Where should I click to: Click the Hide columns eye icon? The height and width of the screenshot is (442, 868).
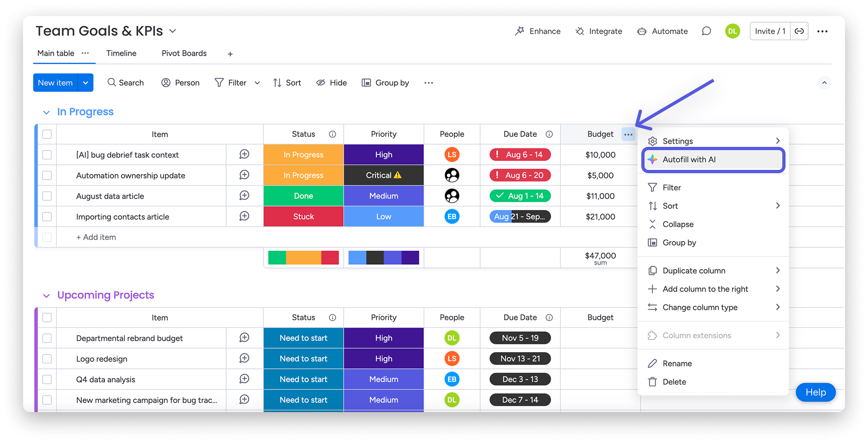320,82
